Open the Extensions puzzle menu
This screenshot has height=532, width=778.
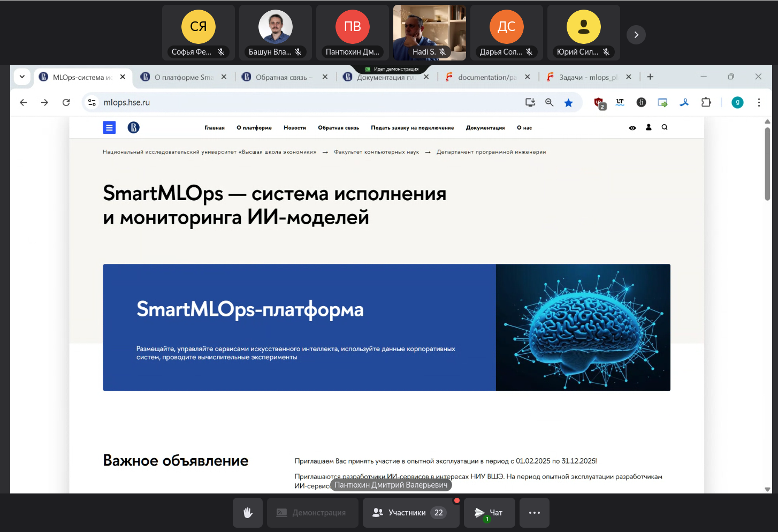coord(706,102)
